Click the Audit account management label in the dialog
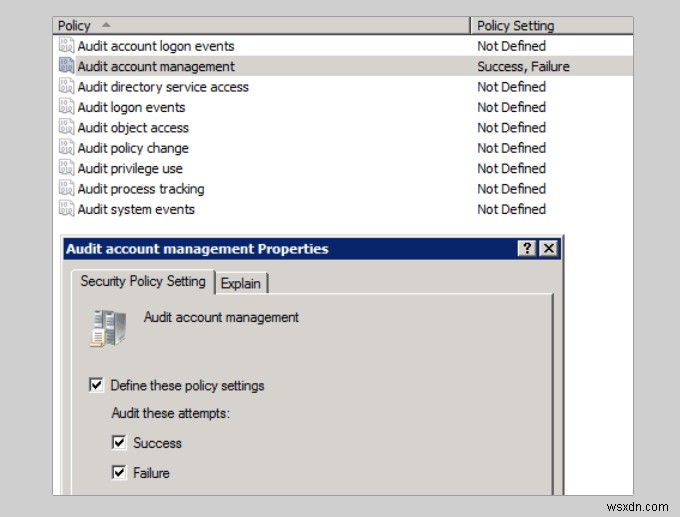 coord(221,317)
